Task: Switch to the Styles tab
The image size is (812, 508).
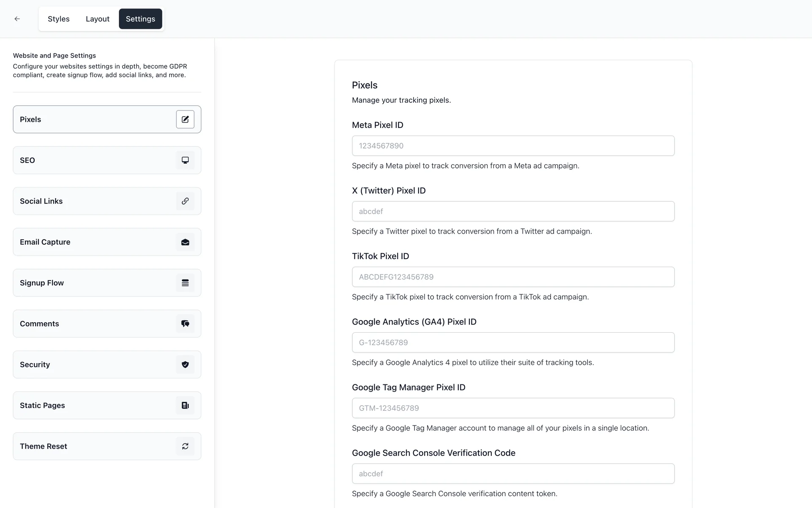Action: (58, 19)
